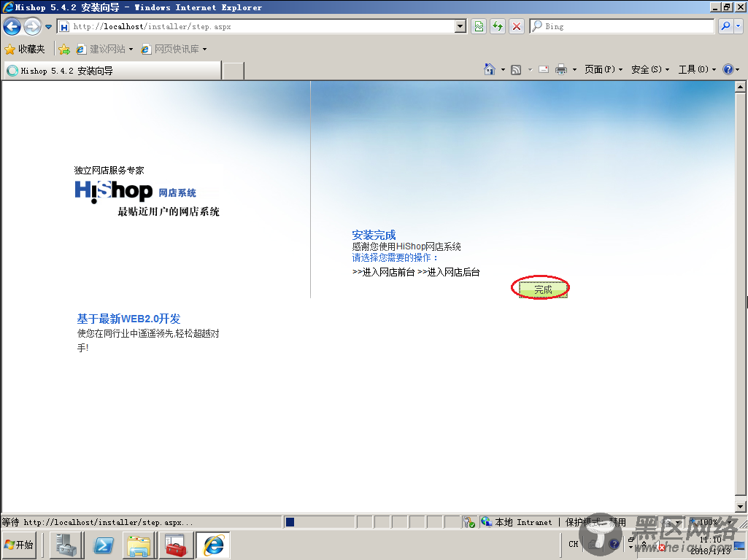Open the Home icon dropdown arrow

tap(503, 70)
